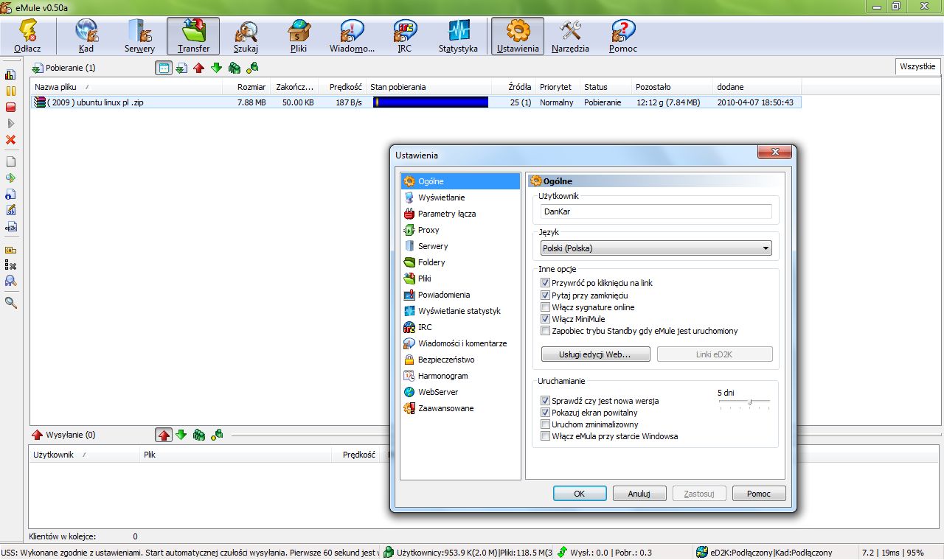Viewport: 944px width, 560px height.
Task: Toggle the split window view icon next to Pobieranie
Action: [x=164, y=68]
